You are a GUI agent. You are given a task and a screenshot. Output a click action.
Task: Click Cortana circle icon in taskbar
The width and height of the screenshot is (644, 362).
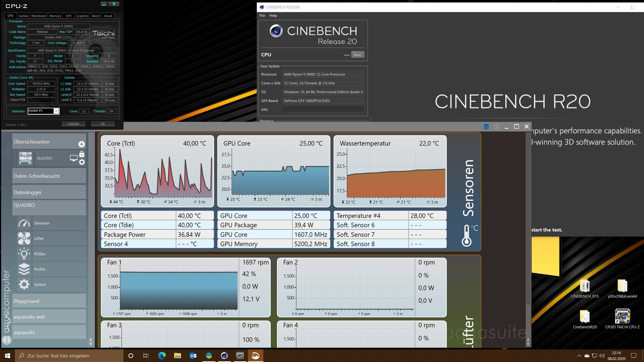point(131,356)
